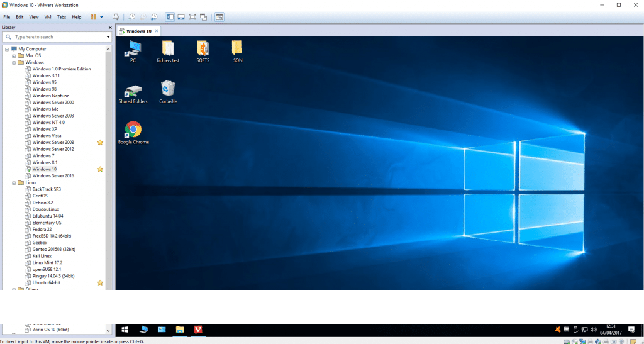Select the Zorin OS 10 (64bit) VM
This screenshot has height=344, width=644.
pos(47,330)
